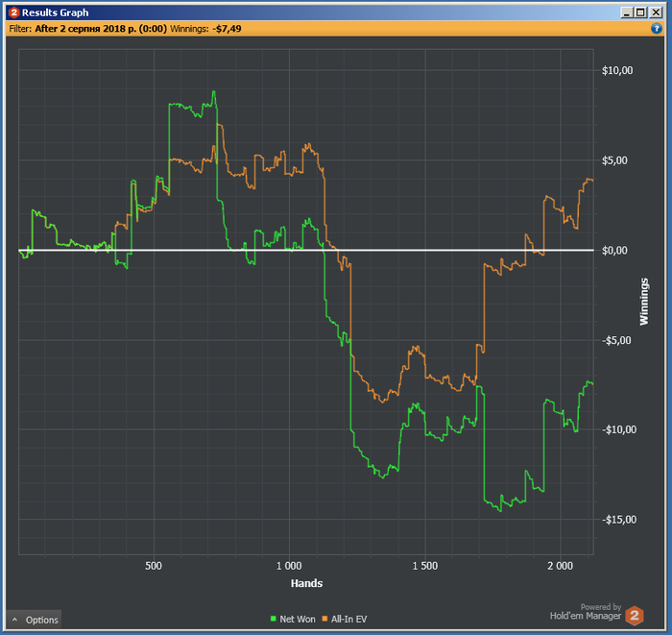Click the Results Graph window title
Image resolution: width=672 pixels, height=635 pixels.
[56, 12]
